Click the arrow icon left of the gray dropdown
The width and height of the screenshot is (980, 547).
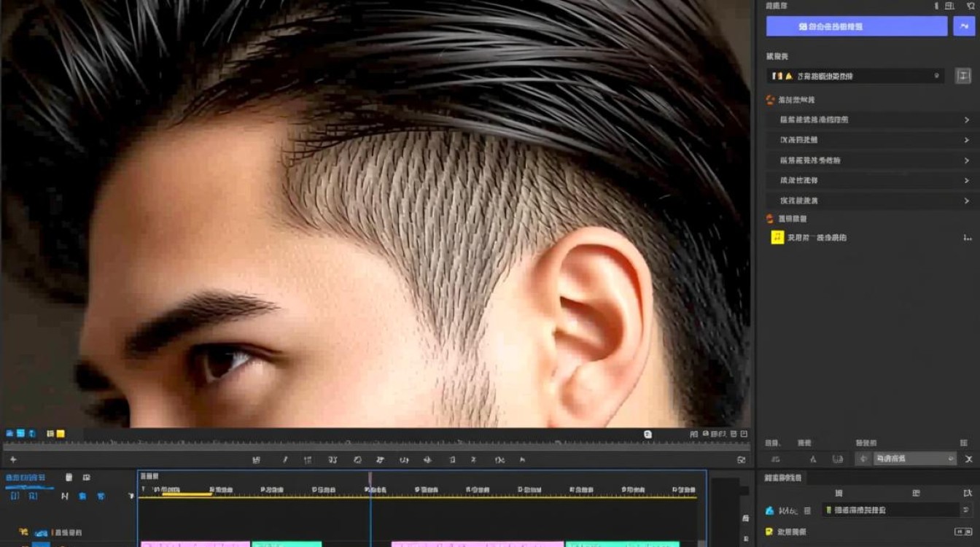point(863,459)
